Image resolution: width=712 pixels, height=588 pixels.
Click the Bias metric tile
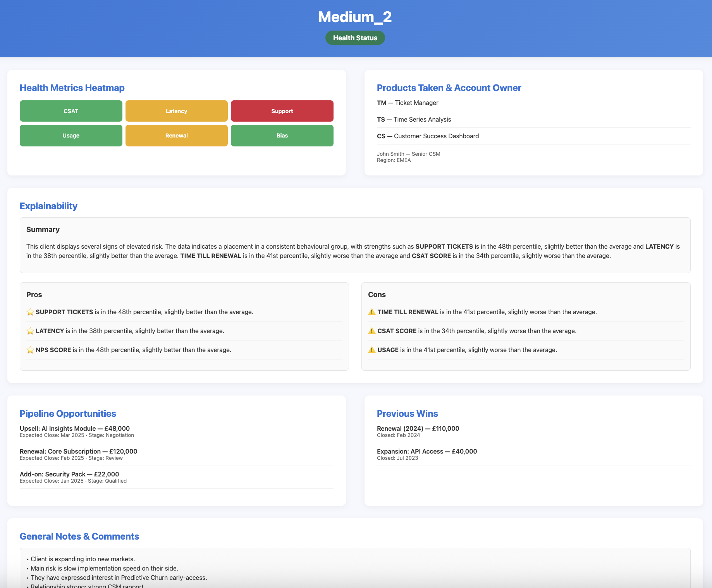pos(282,136)
